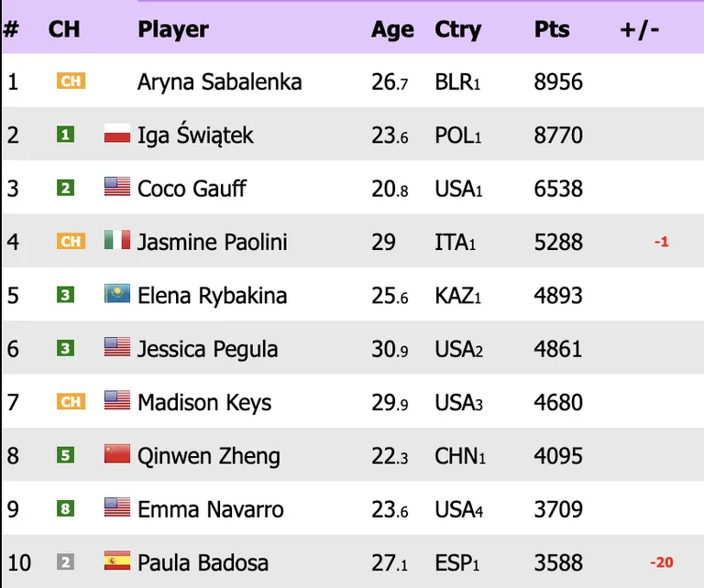Click the gray badge 2 in Paula Badosa's row

66,561
